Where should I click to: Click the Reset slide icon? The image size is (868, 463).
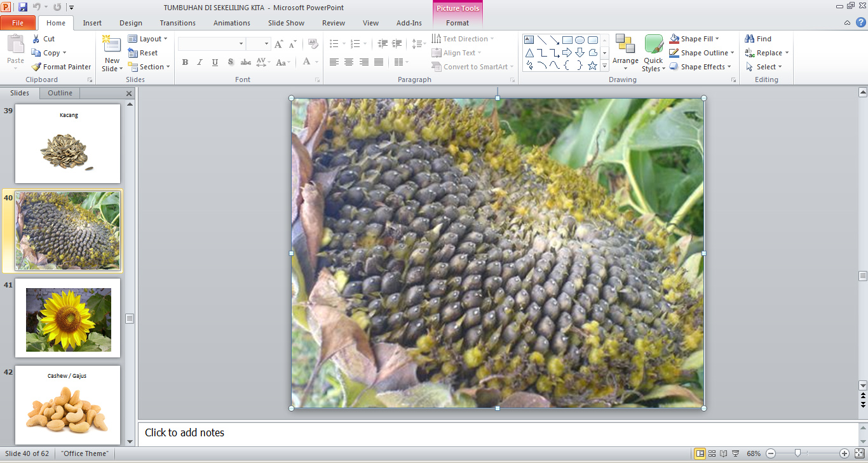pyautogui.click(x=133, y=53)
